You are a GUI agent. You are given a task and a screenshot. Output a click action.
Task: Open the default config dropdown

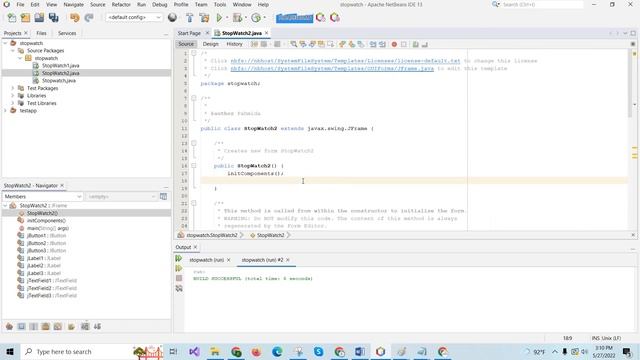click(x=134, y=18)
